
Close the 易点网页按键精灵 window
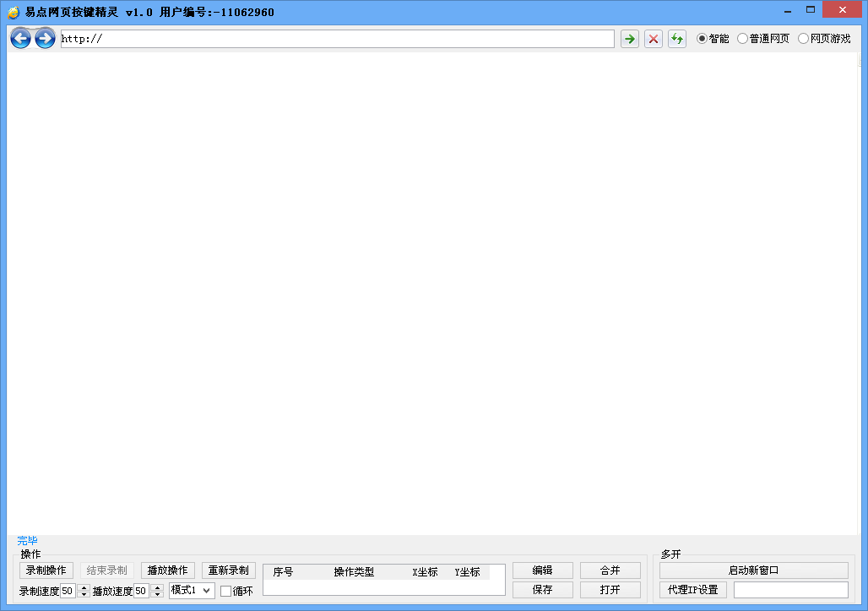pyautogui.click(x=842, y=9)
